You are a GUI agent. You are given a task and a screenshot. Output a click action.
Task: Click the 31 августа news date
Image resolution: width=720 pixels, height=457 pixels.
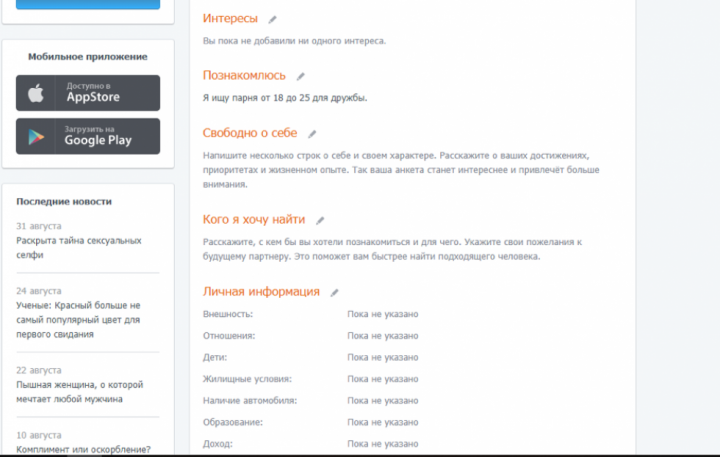point(39,226)
